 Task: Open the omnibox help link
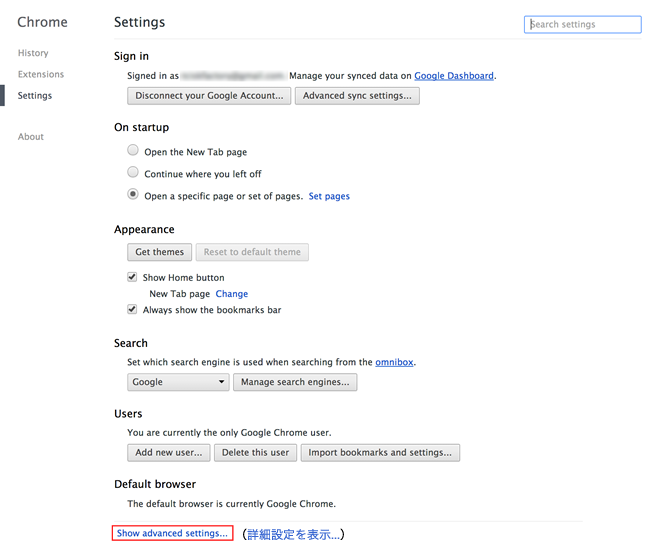click(394, 362)
